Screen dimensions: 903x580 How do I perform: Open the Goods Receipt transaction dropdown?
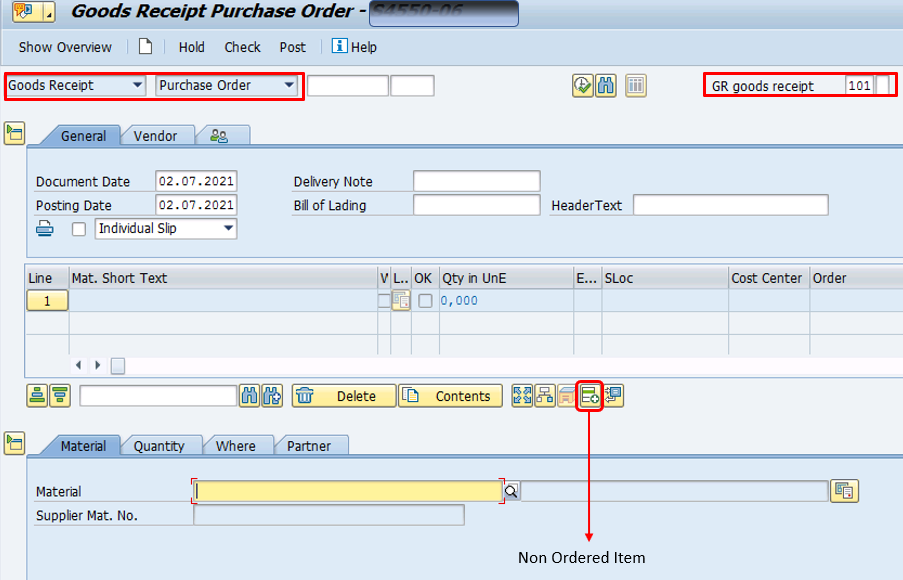[x=76, y=86]
